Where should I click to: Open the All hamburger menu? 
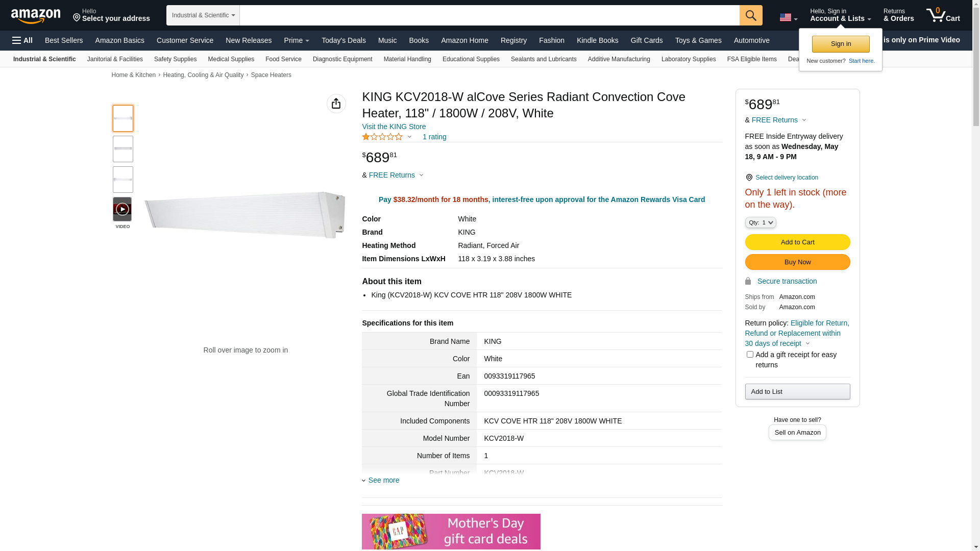click(x=22, y=40)
